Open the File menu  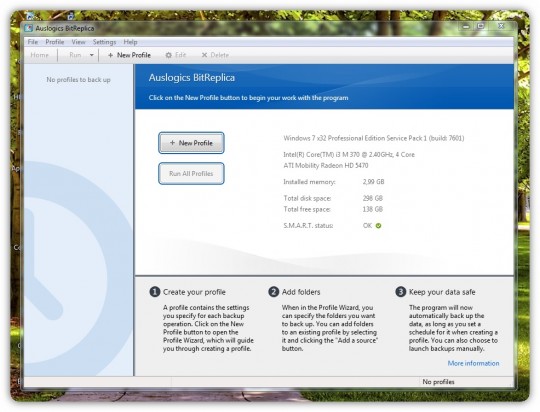tap(33, 42)
